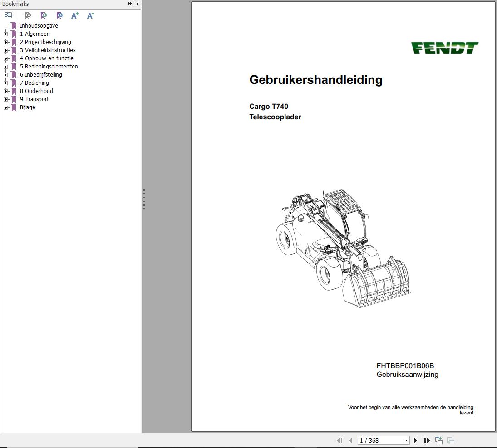This screenshot has height=448, width=497.
Task: Click the panel splitter grip handle
Action: click(x=144, y=199)
